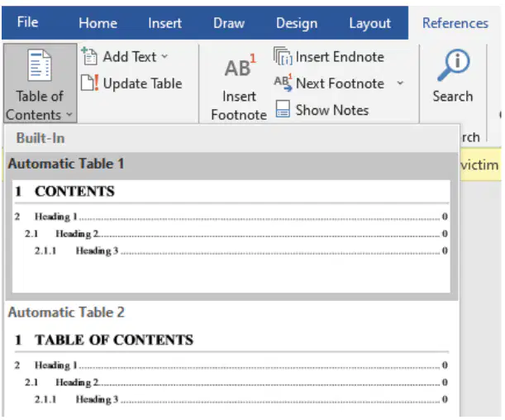Click the Add Text icon

point(89,56)
